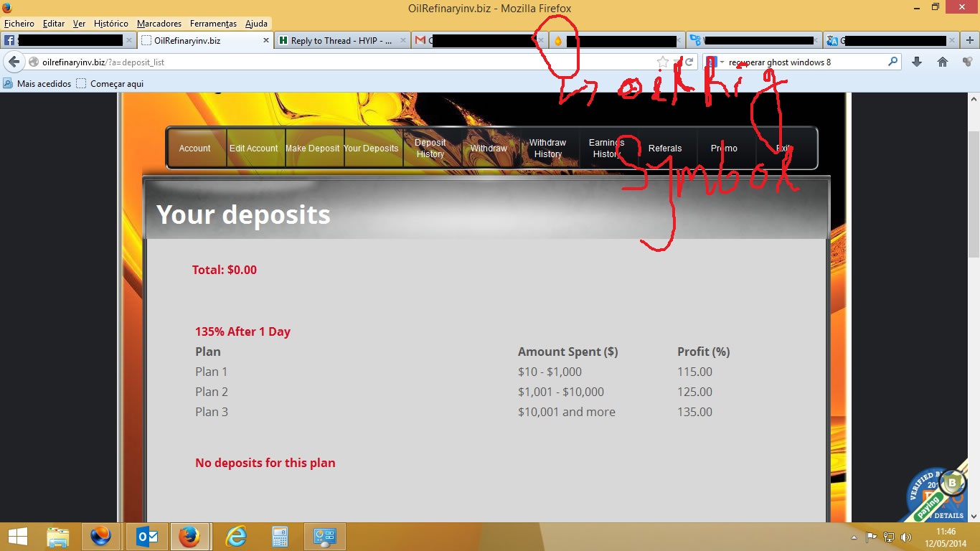980x551 pixels.
Task: Click the search magnifier icon in search box
Action: tap(893, 62)
